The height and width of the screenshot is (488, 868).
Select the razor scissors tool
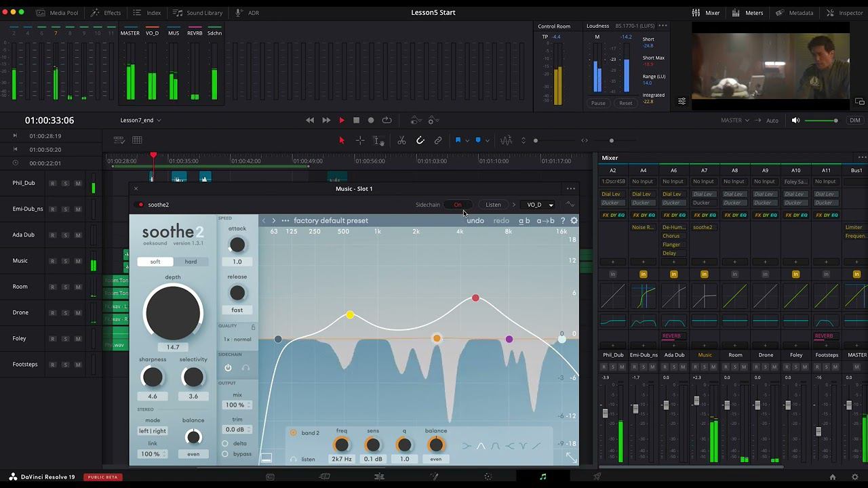point(401,140)
